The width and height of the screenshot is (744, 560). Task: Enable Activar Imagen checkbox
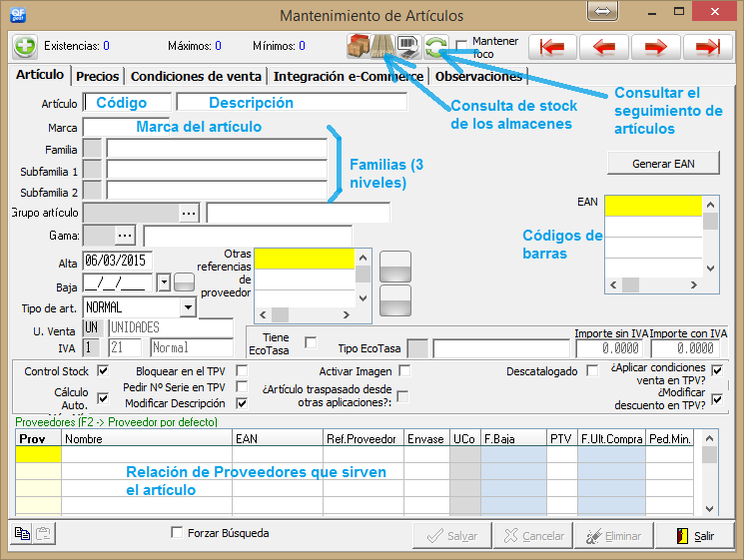coord(404,370)
